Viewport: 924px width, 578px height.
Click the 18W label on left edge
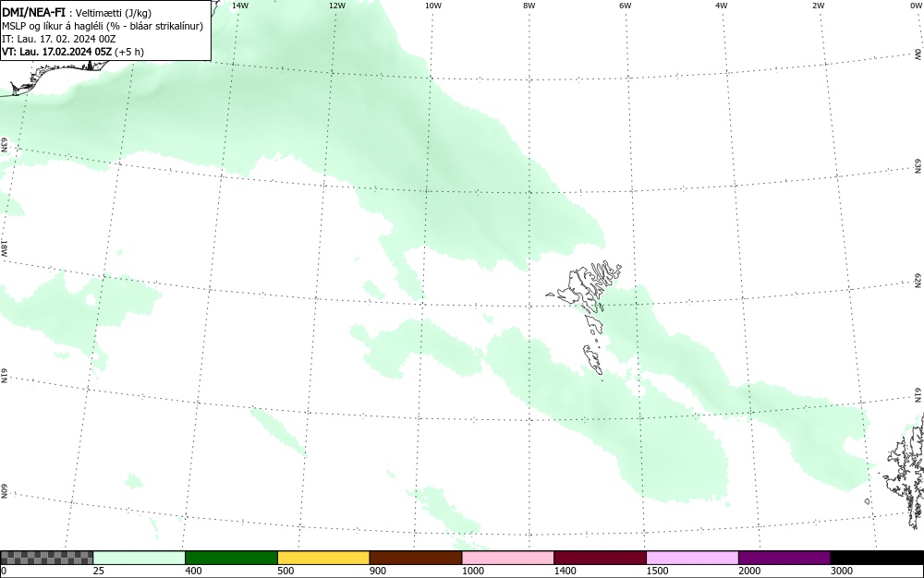4,247
